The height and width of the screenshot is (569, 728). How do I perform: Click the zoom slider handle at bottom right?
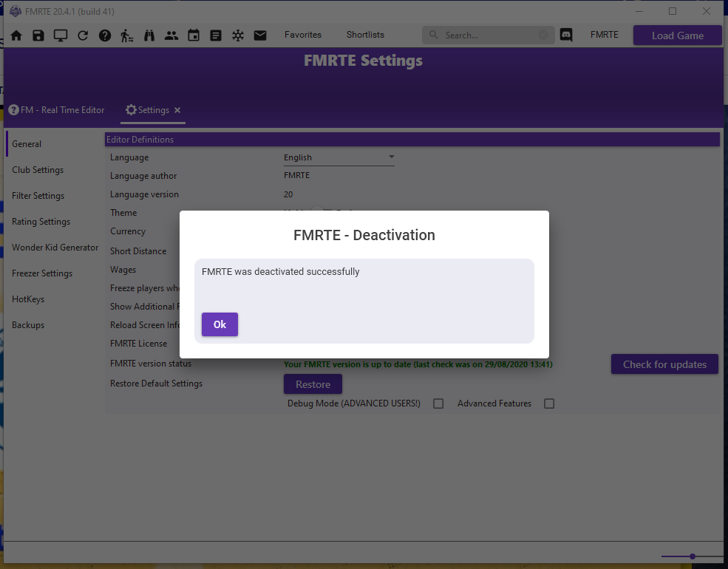click(x=693, y=556)
